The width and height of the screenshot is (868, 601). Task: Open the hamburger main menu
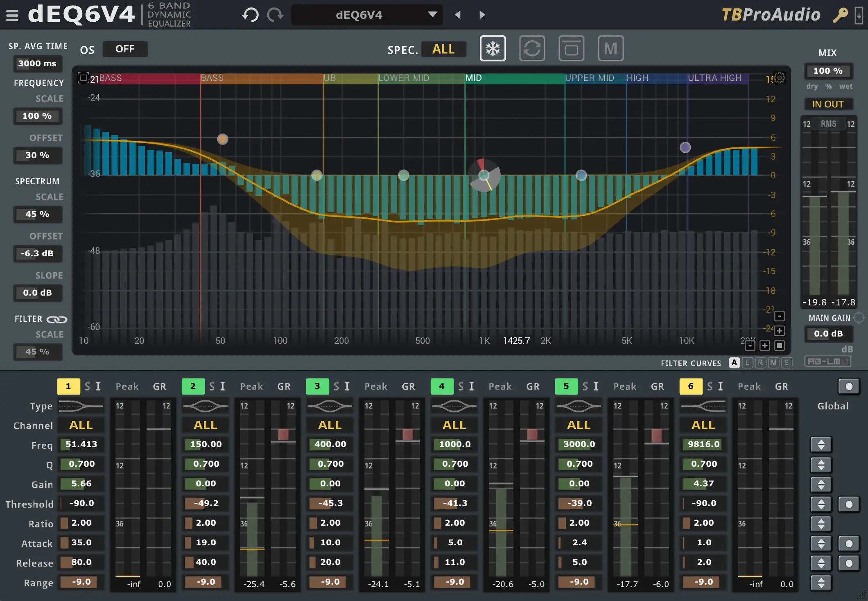(12, 15)
